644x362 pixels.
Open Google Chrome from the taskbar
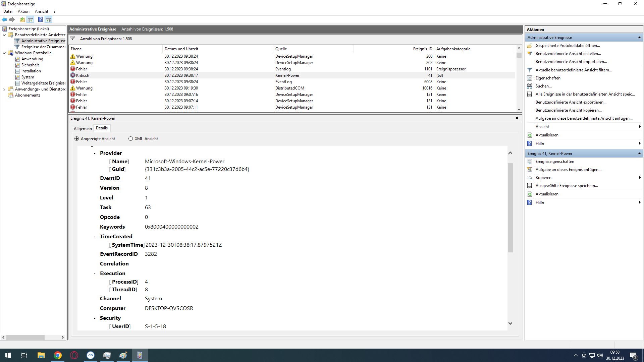click(x=58, y=355)
